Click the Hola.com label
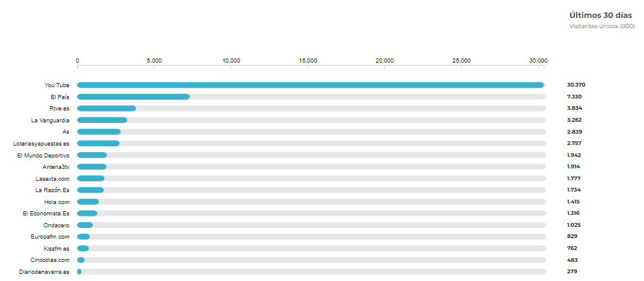This screenshot has width=644, height=281. [x=57, y=202]
